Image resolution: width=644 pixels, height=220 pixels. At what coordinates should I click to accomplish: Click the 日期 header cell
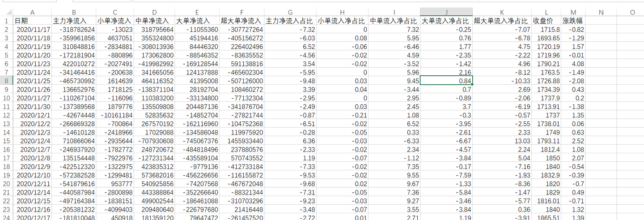pos(33,21)
